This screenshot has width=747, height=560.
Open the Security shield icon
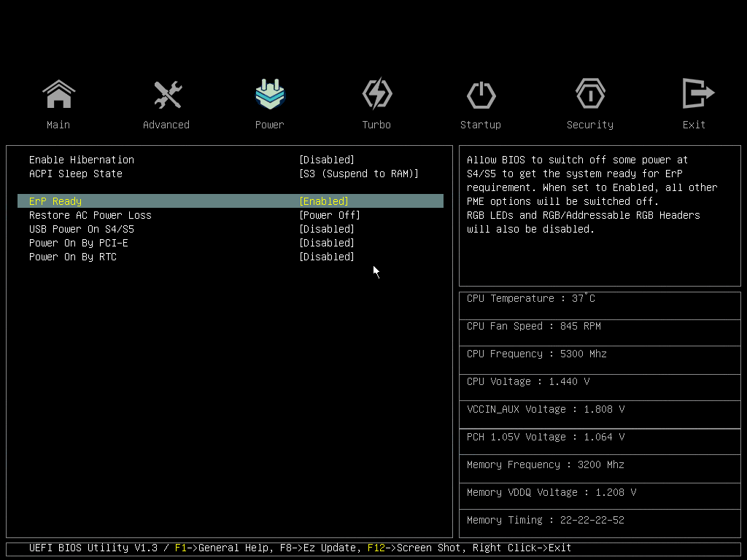point(589,94)
